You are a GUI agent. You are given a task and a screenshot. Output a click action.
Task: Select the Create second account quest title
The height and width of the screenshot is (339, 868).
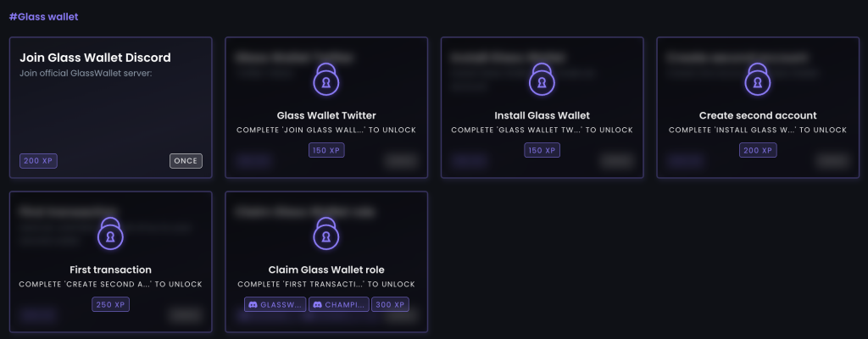758,116
